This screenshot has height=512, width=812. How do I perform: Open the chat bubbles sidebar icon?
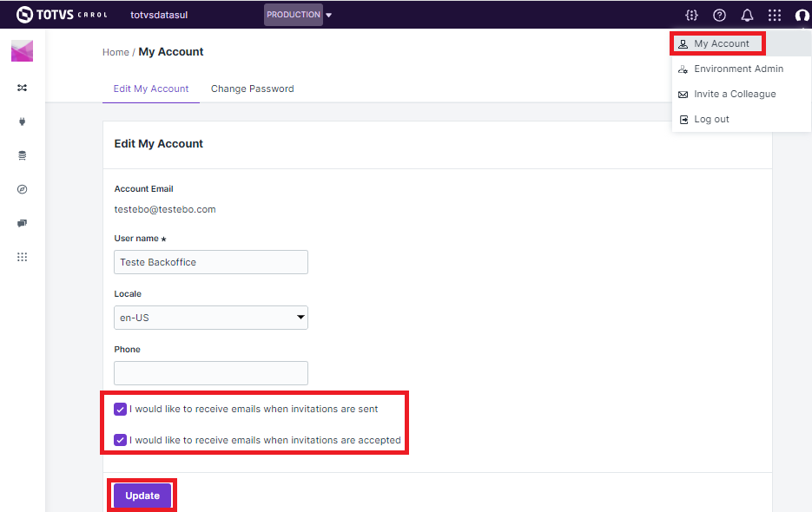[22, 223]
